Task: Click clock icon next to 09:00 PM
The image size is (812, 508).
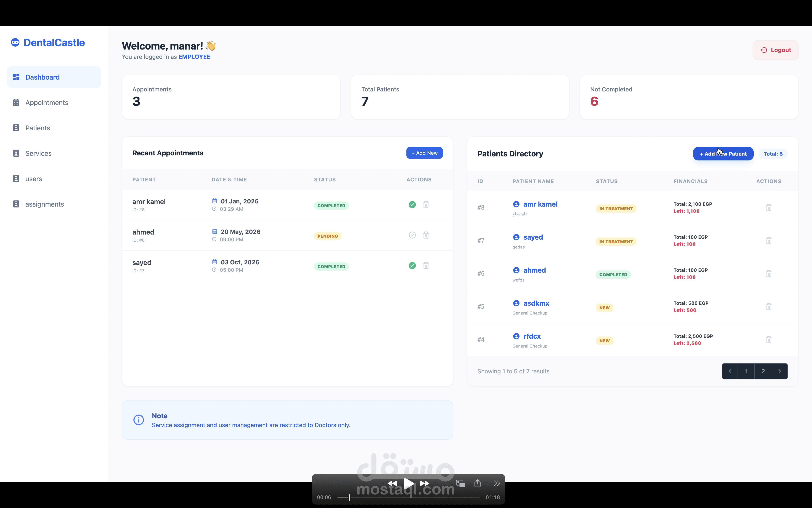Action: click(214, 239)
